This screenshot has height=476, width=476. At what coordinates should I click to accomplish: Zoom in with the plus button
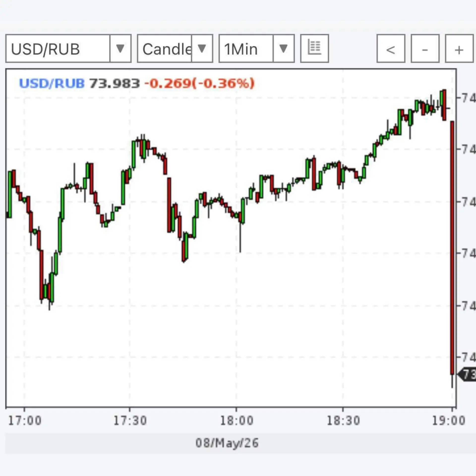[459, 48]
